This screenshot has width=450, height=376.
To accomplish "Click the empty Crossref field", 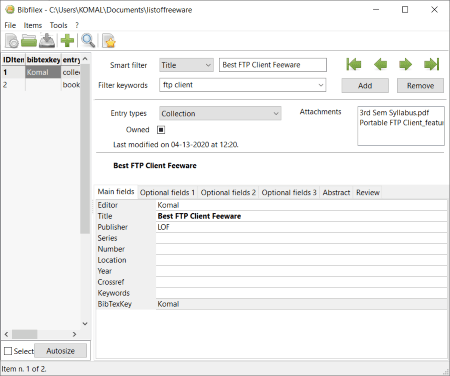I will [x=301, y=282].
